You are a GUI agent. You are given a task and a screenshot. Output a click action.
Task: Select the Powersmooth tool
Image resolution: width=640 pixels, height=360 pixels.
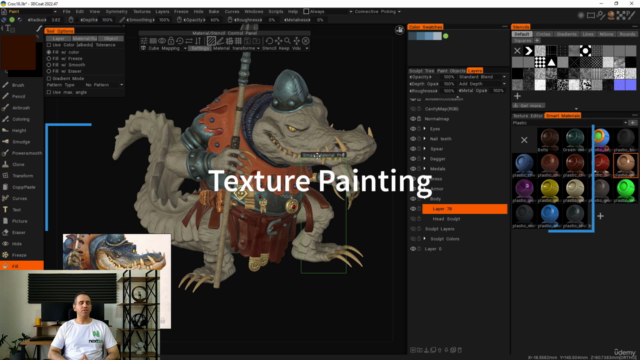point(21,153)
